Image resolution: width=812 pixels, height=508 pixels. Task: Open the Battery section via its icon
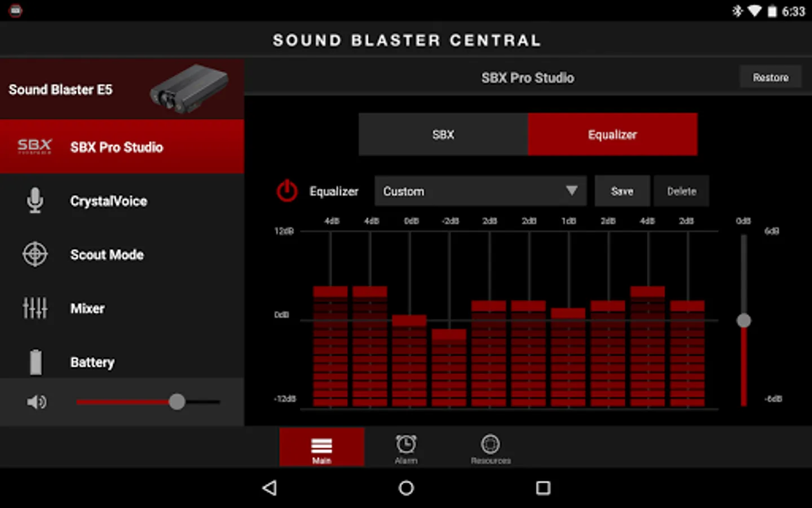click(36, 362)
